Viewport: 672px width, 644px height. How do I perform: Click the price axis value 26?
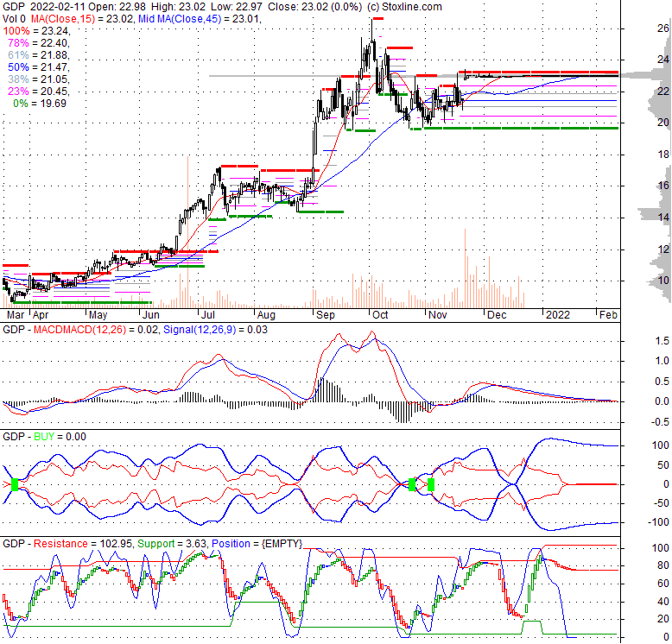(x=663, y=28)
